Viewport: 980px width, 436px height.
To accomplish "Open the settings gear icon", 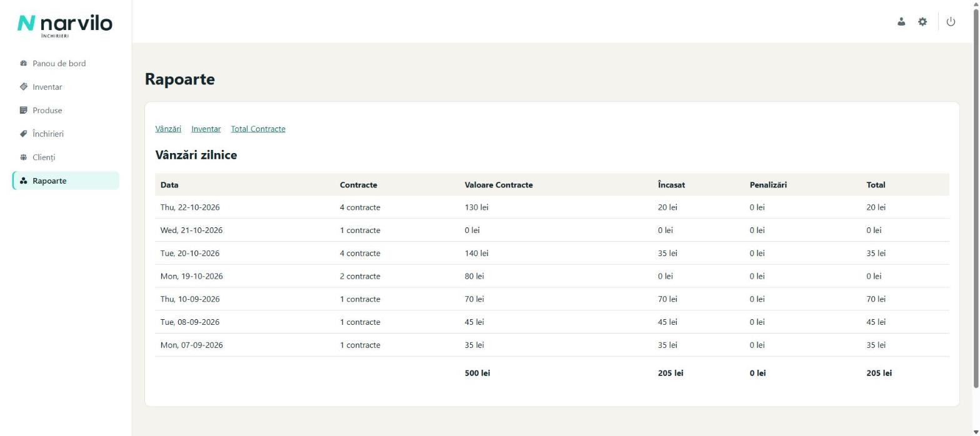I will (x=922, y=22).
